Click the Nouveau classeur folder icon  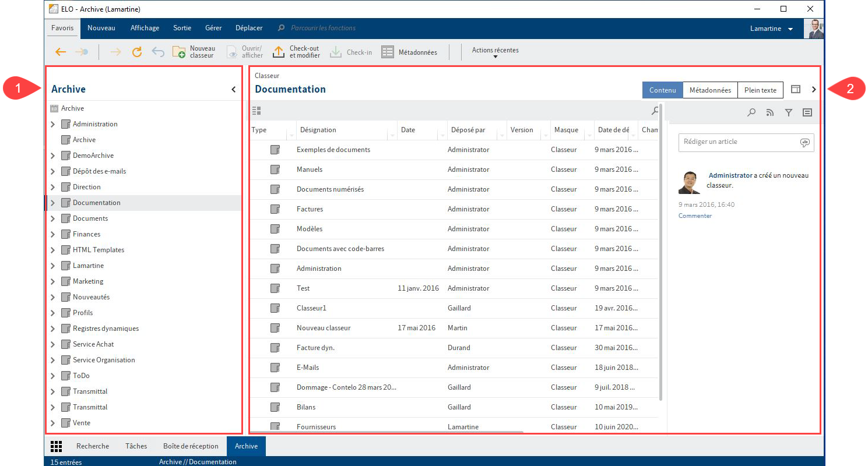click(x=179, y=52)
